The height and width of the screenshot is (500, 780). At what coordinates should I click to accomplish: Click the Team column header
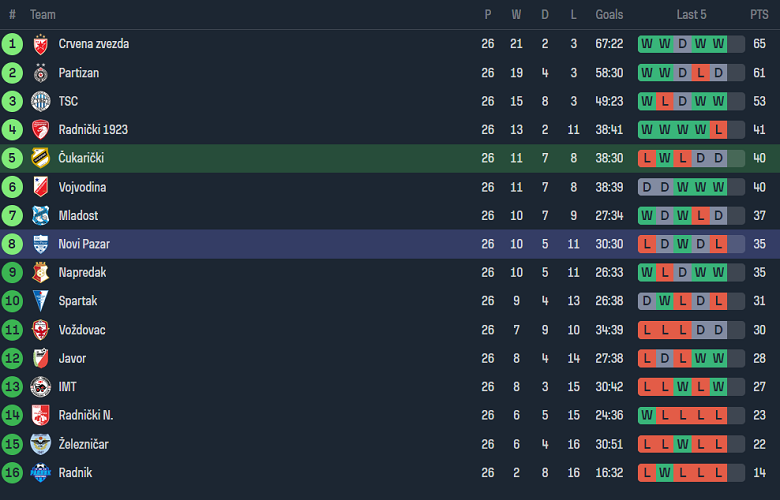click(x=43, y=15)
